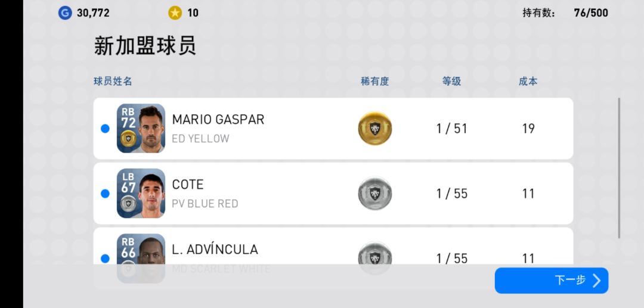Tap the blue G coin currency icon
Screen dimensions: 644x308
[65, 13]
